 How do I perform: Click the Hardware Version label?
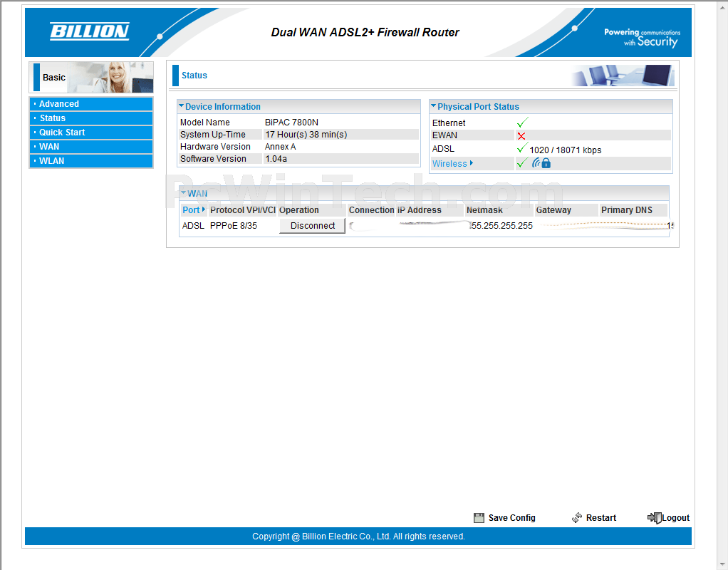click(215, 146)
